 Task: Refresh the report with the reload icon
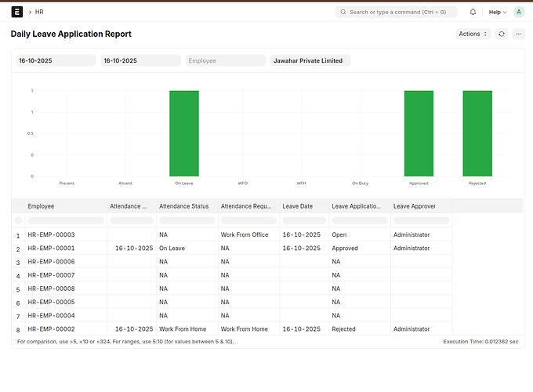pyautogui.click(x=502, y=34)
